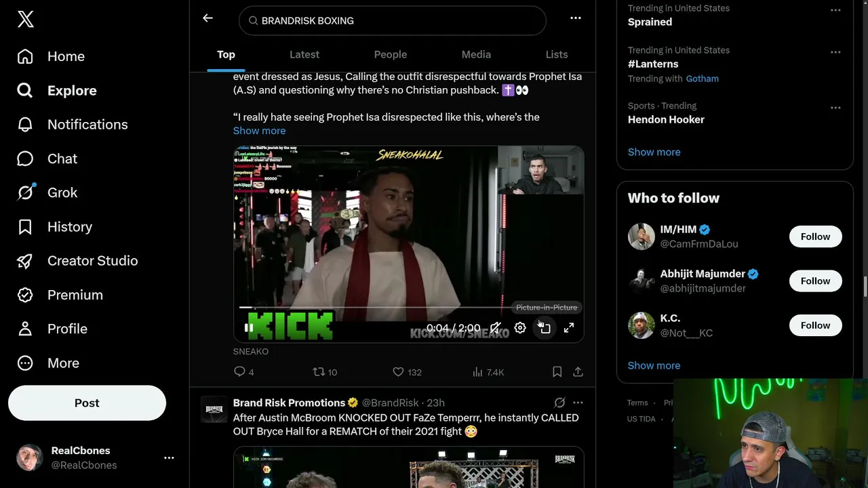View analytics showing 7.4K views
The height and width of the screenshot is (488, 868).
(488, 371)
